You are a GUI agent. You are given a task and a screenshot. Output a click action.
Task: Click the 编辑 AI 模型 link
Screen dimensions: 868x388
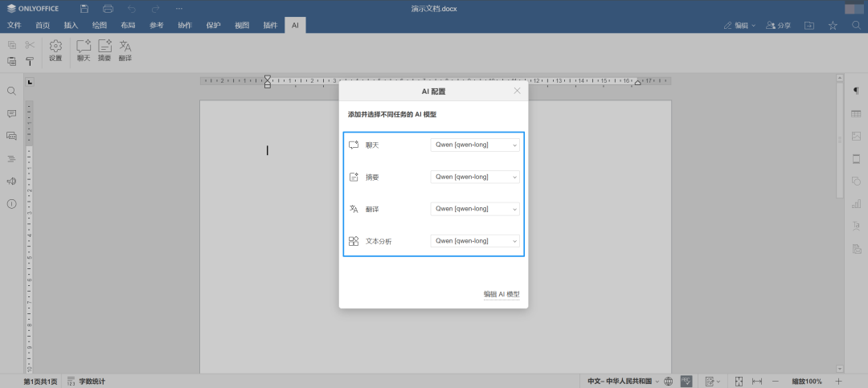[502, 295]
